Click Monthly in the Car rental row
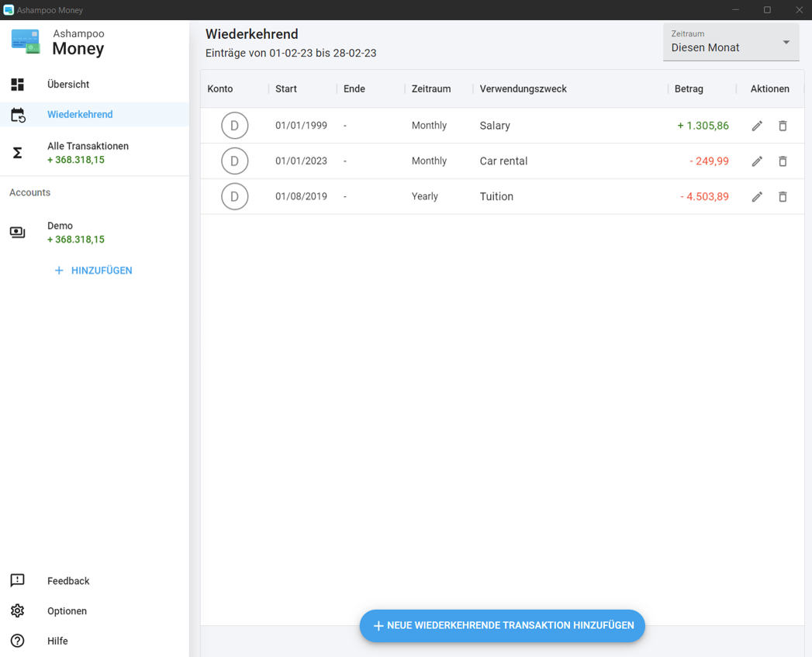Screen dimensions: 812x657 click(429, 161)
